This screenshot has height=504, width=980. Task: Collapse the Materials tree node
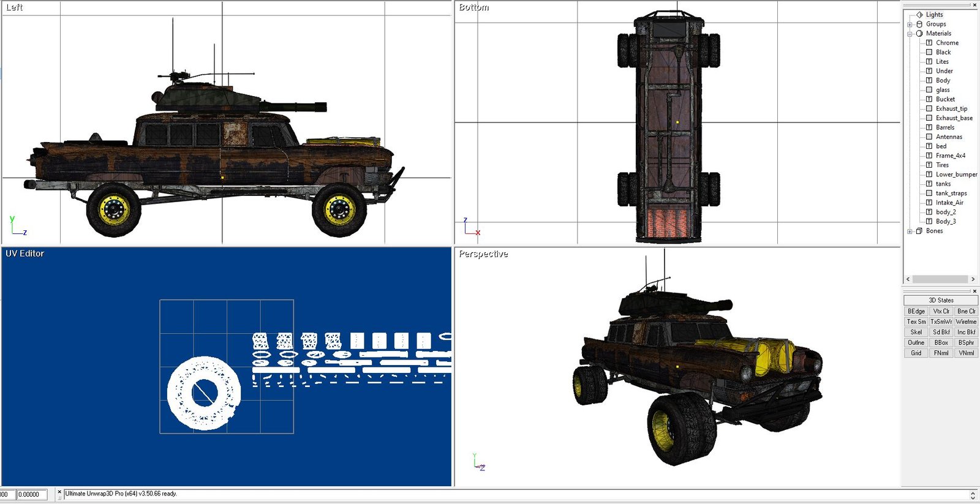910,34
